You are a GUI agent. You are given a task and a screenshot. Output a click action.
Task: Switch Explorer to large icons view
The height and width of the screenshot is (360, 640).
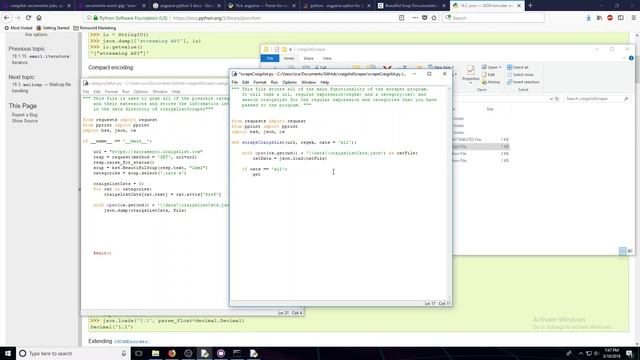coord(630,251)
